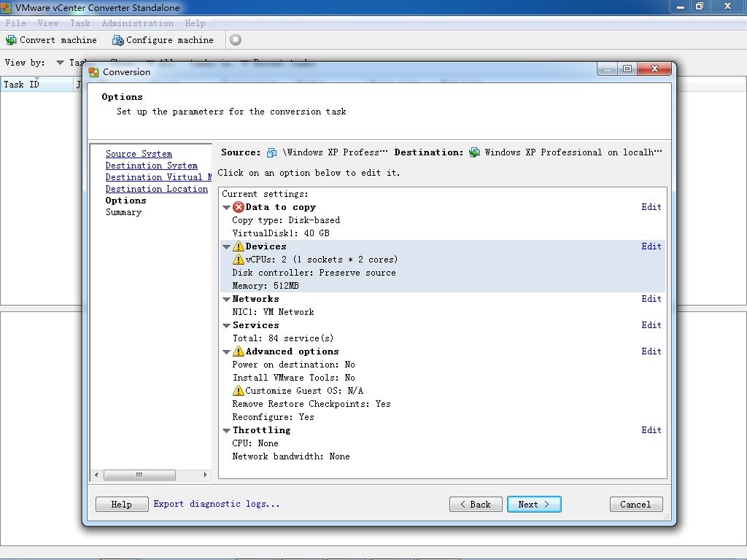Screen dimensions: 747x560
Task: Click warning icon beside Customize Guest OS
Action: point(239,391)
